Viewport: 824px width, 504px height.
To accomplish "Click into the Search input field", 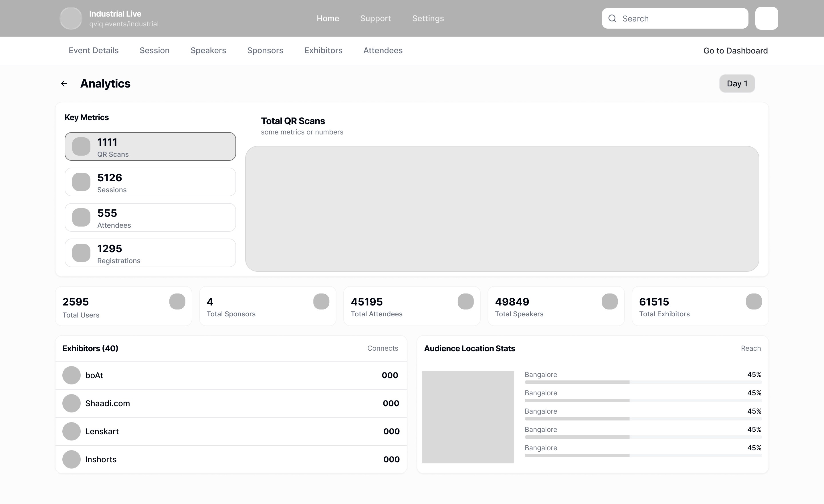I will pos(682,18).
